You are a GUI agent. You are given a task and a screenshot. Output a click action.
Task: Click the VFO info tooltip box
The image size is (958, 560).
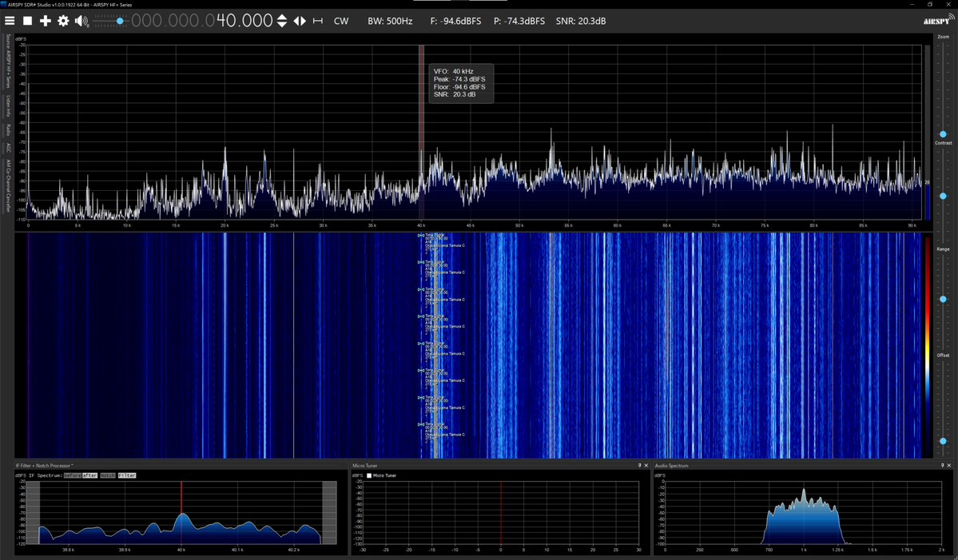pos(461,83)
